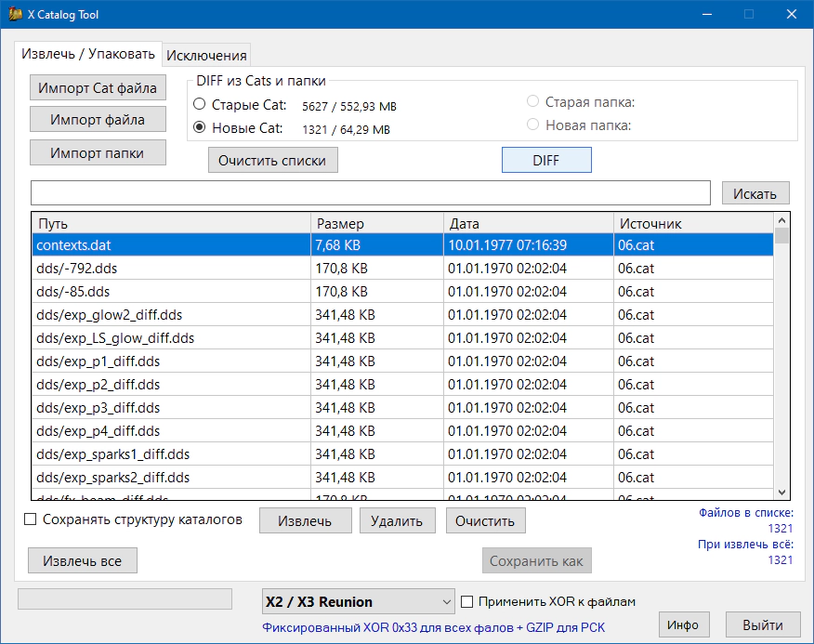Select the Старые Cat radio button
The image size is (814, 644).
pos(200,105)
